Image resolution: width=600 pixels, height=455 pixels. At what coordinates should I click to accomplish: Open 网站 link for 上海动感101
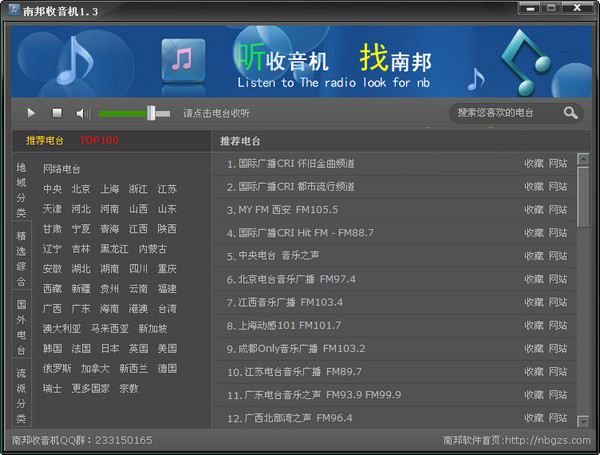pyautogui.click(x=557, y=326)
